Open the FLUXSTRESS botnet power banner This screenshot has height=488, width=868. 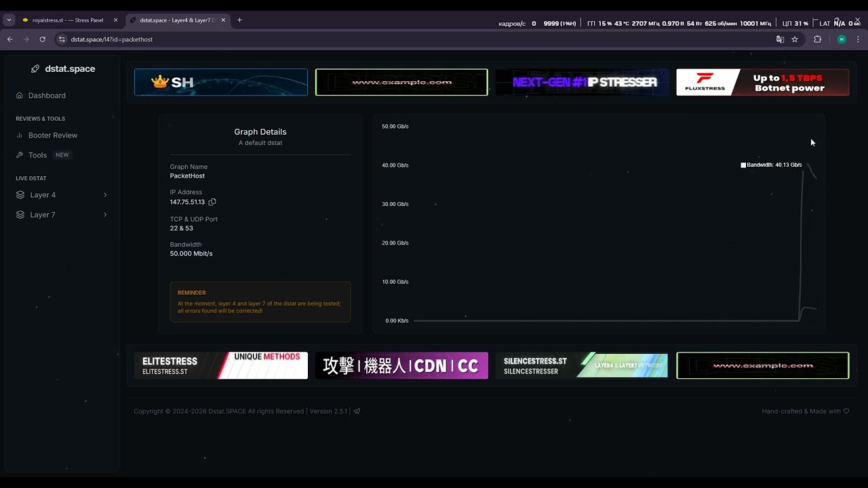(763, 82)
